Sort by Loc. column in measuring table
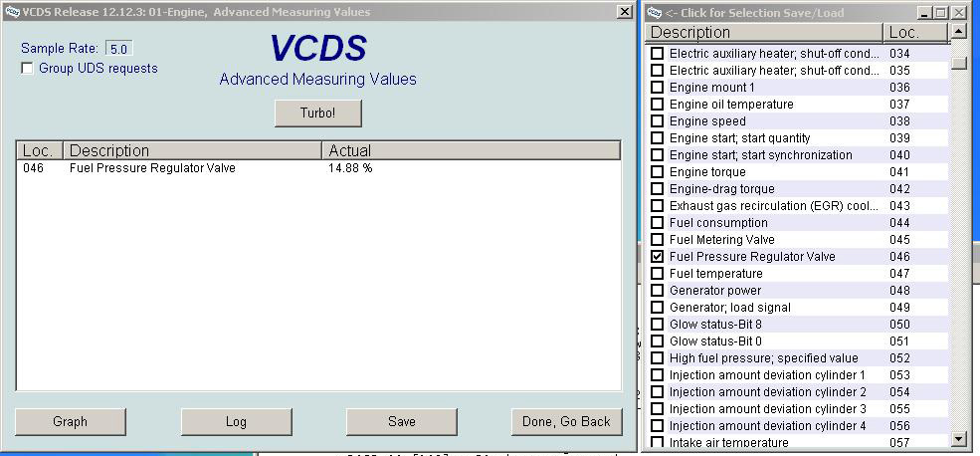 pyautogui.click(x=40, y=150)
